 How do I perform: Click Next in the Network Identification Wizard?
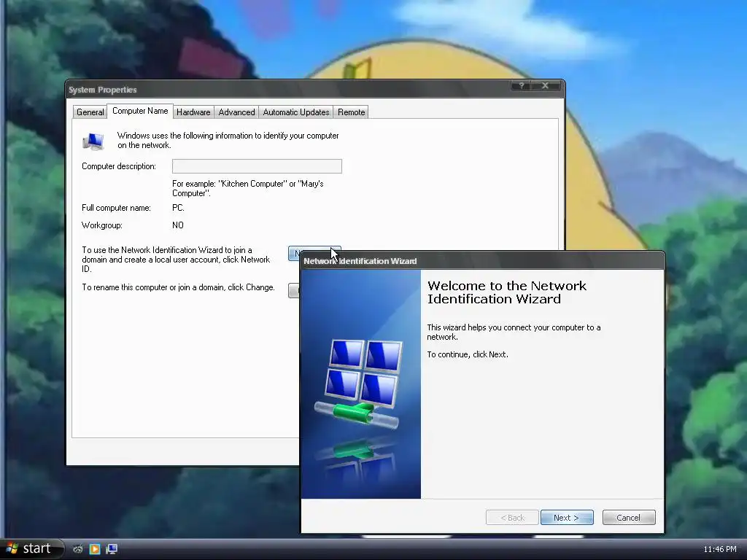point(567,518)
